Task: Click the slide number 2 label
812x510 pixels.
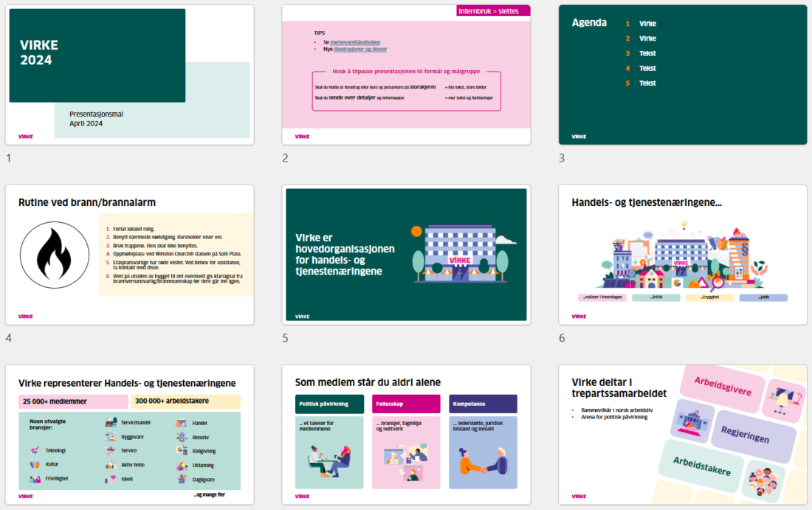Action: (x=285, y=159)
